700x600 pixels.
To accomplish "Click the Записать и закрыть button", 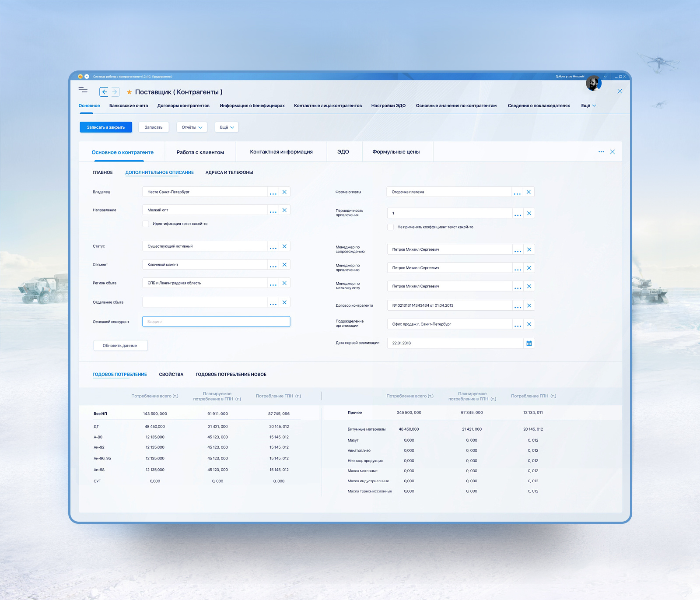I will [106, 127].
